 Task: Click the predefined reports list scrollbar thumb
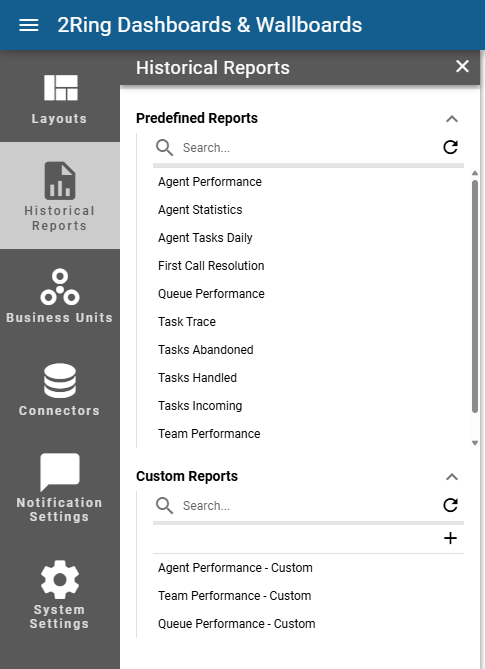click(475, 297)
